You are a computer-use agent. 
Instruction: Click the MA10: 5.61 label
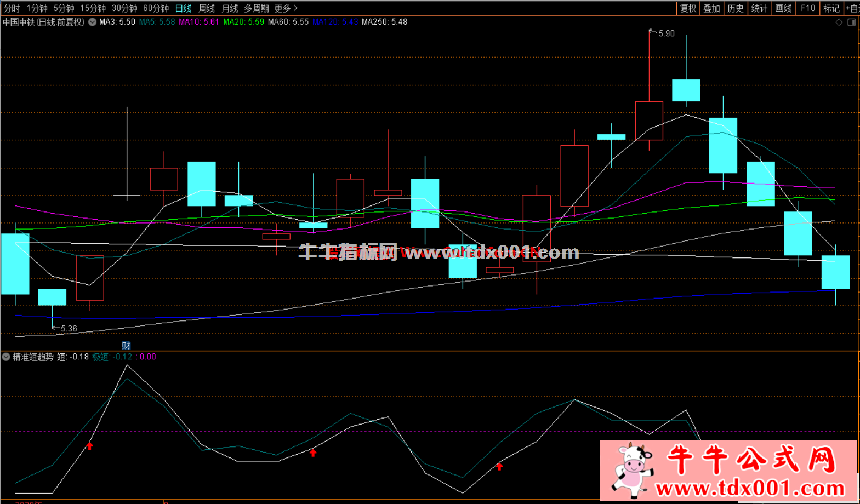point(198,22)
